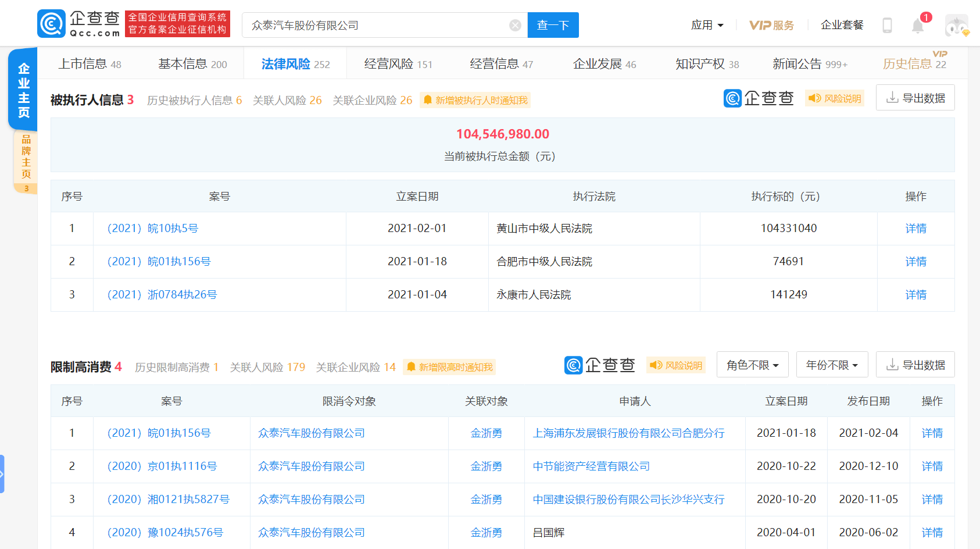Click the Qcc.com logo
This screenshot has width=980, height=549.
click(x=78, y=24)
